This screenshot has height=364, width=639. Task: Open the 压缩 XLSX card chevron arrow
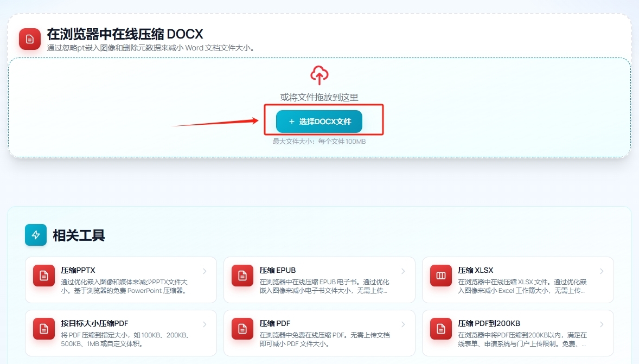pyautogui.click(x=602, y=271)
